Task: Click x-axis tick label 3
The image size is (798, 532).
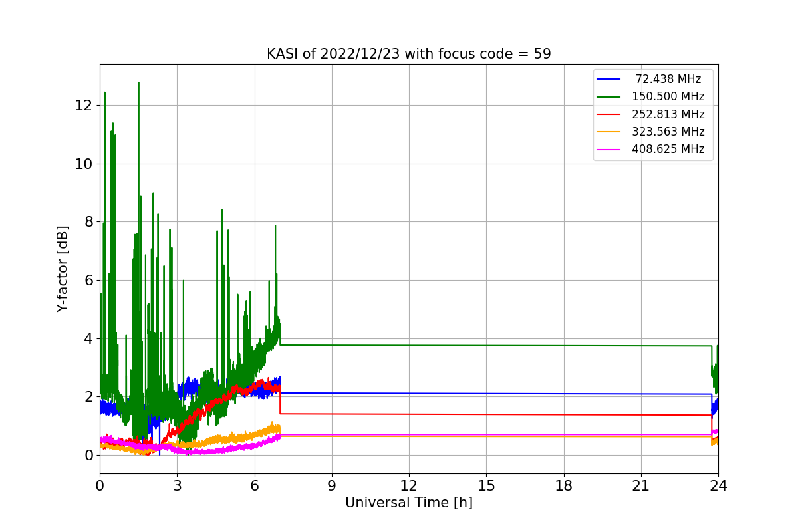Action: [177, 486]
